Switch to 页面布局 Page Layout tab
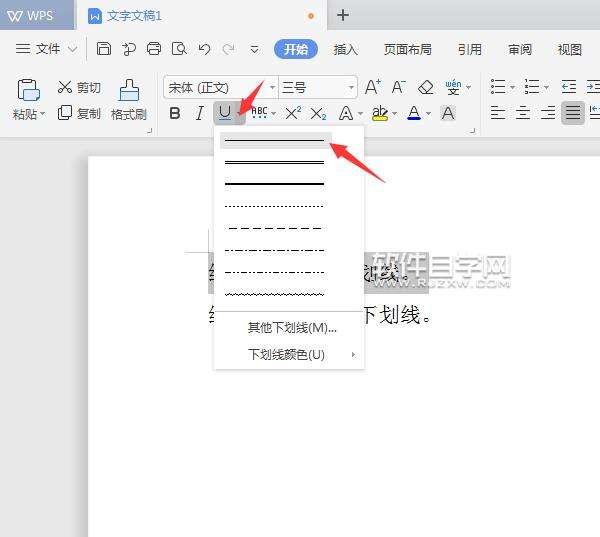This screenshot has width=600, height=537. pyautogui.click(x=408, y=49)
